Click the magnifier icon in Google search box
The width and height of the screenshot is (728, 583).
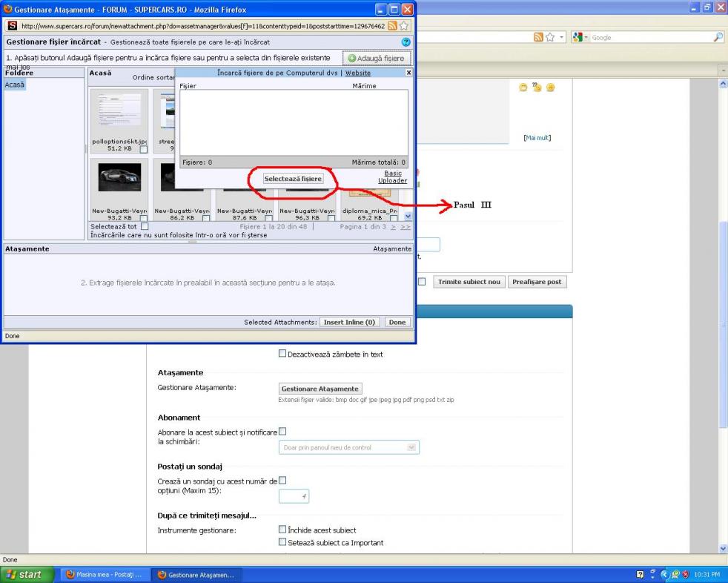(x=718, y=37)
